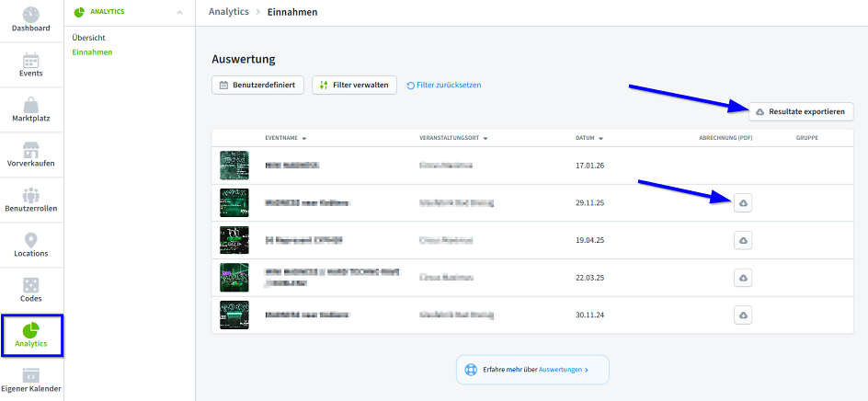This screenshot has width=868, height=401.
Task: Reset filters via Filter zurücksetzen
Action: (443, 86)
